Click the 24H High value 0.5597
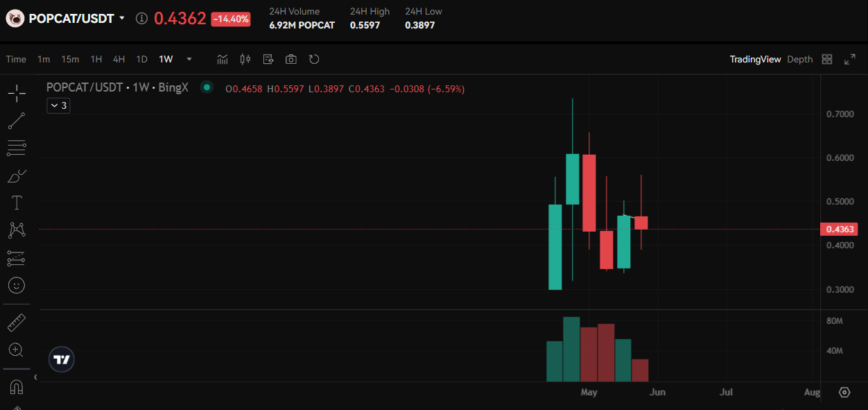 coord(365,25)
